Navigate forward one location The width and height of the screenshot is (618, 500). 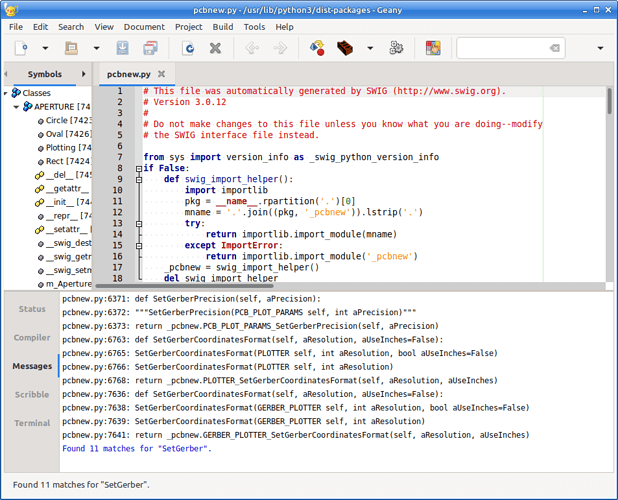[280, 48]
